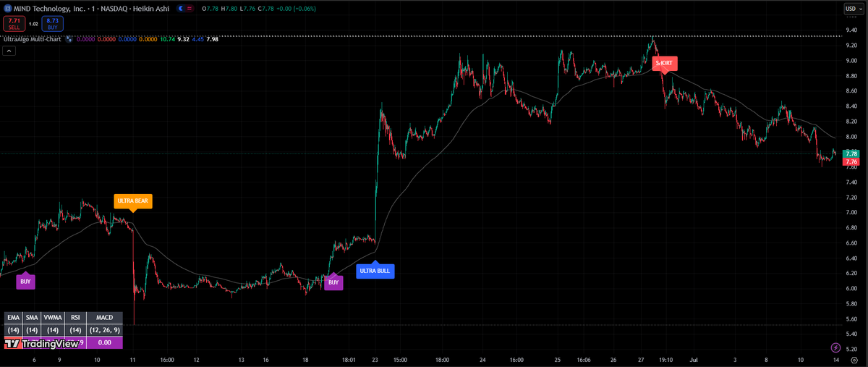Click the moon extended-session icon in header
The width and height of the screenshot is (868, 367).
[180, 8]
